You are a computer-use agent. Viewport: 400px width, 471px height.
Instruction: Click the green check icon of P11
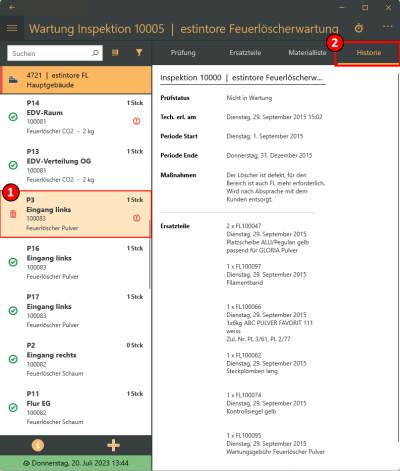tap(13, 407)
